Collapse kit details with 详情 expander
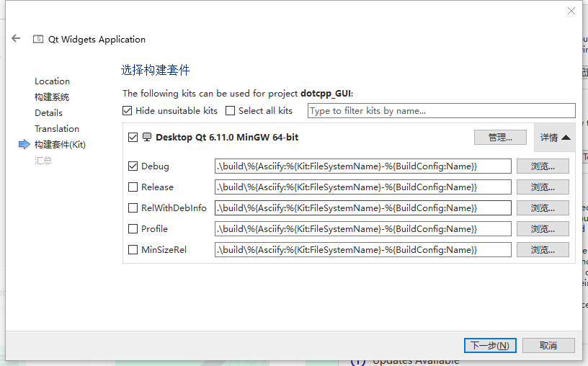588x366 pixels. click(555, 138)
